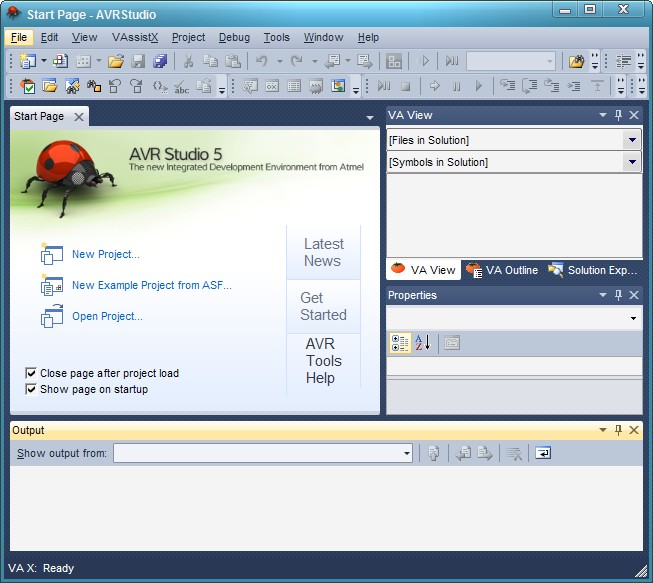The height and width of the screenshot is (583, 653).
Task: Click the Step Into debug icon
Action: click(x=508, y=86)
